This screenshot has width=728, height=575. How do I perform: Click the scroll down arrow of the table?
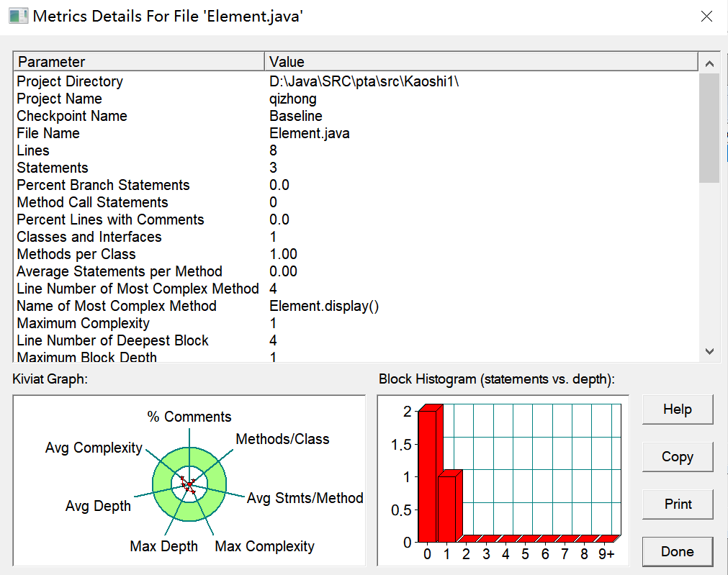(709, 351)
